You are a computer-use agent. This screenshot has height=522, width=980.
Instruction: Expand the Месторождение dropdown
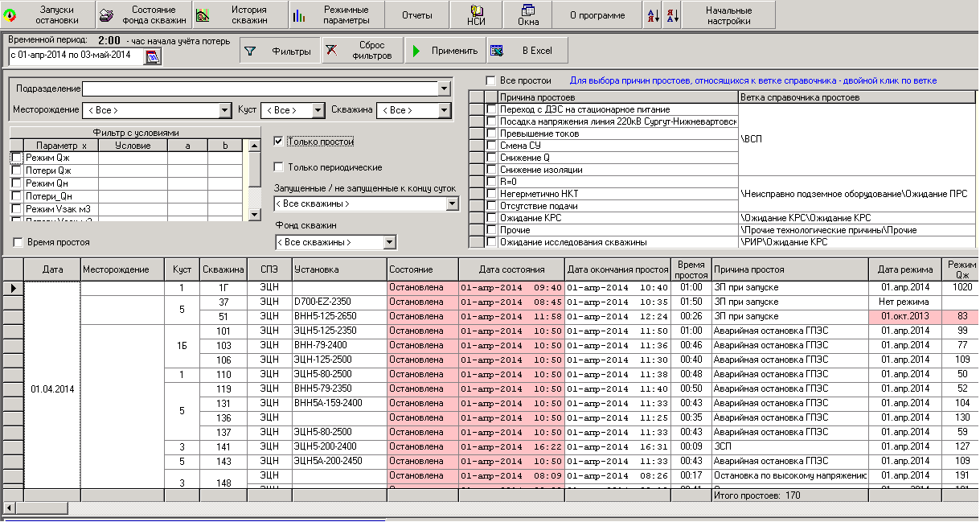[225, 110]
